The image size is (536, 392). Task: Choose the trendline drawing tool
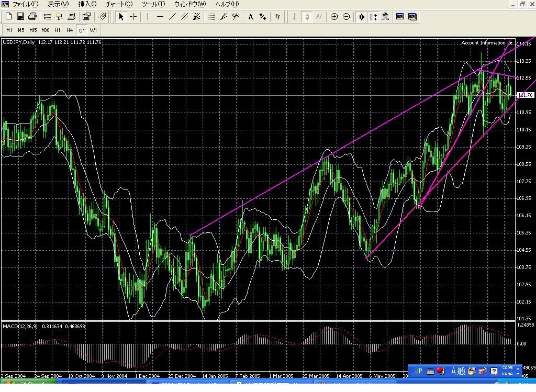(x=172, y=17)
